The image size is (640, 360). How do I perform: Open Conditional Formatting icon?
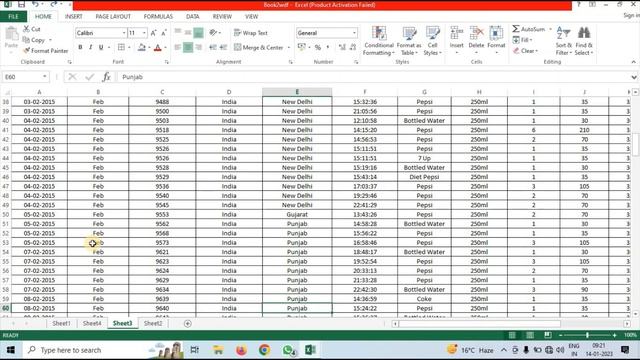coord(379,33)
